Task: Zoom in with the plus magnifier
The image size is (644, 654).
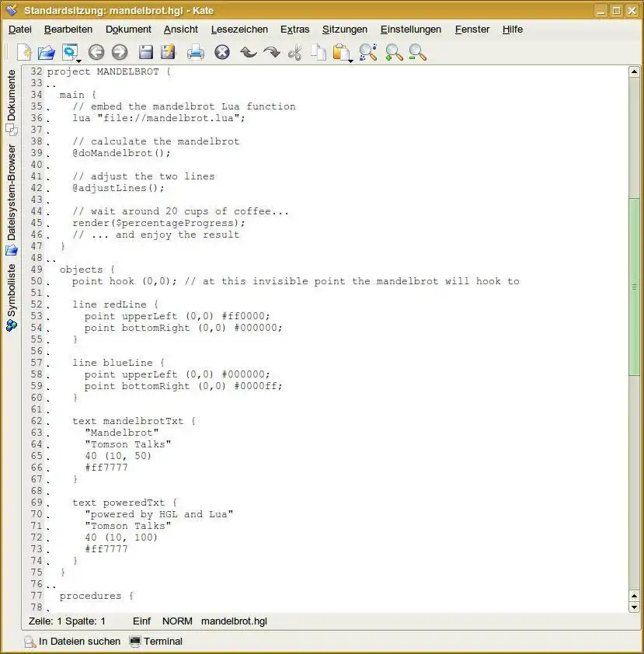Action: (394, 53)
